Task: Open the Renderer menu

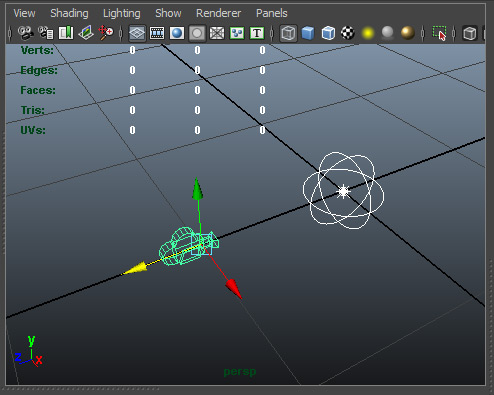Action: click(x=218, y=13)
